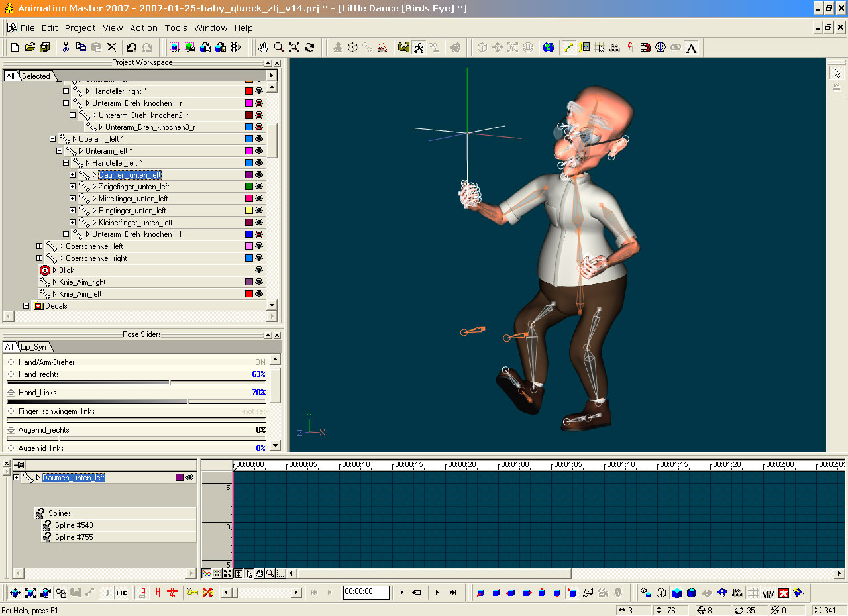Open the Action menu
This screenshot has height=616, width=848.
143,28
